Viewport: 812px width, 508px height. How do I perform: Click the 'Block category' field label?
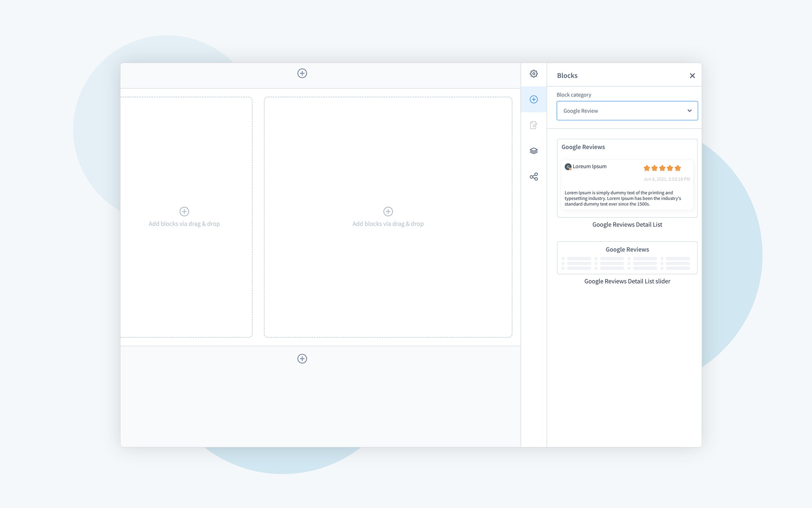tap(574, 95)
